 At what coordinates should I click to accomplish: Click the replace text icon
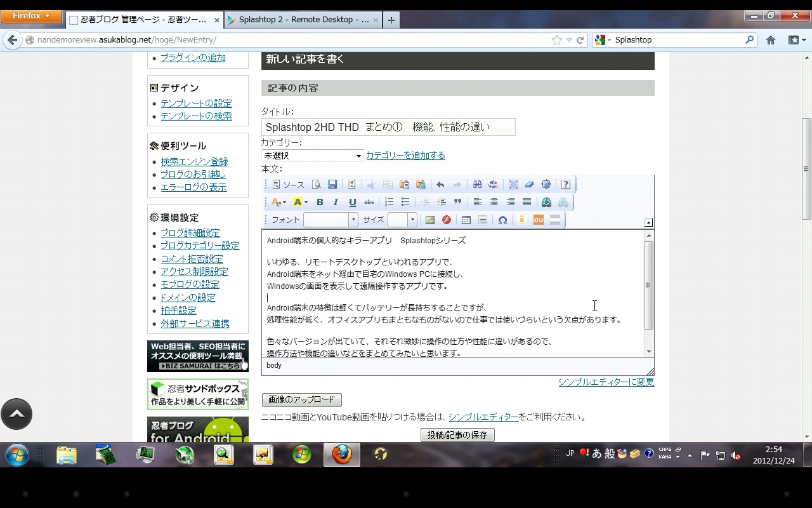point(493,185)
